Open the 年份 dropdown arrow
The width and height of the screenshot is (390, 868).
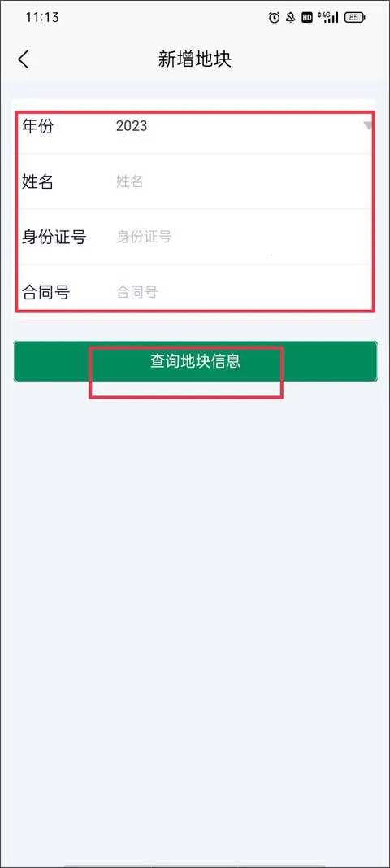[x=368, y=126]
